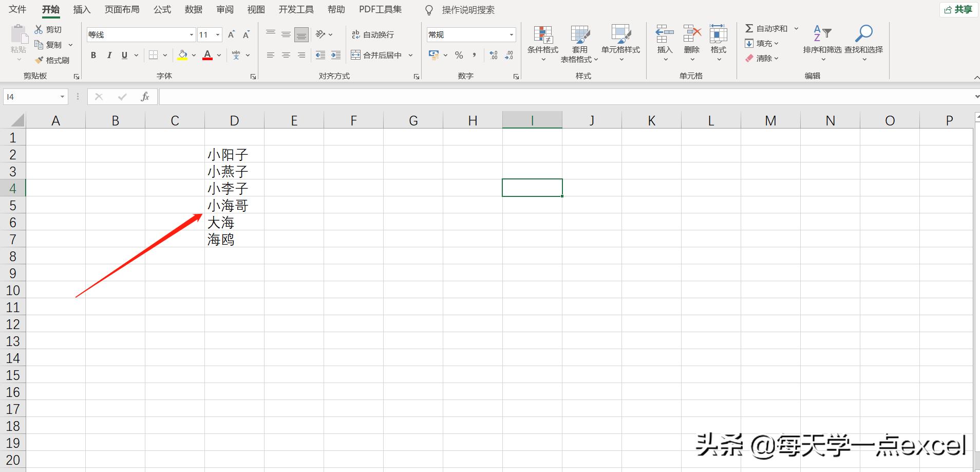Select cell containing 小海哥
Viewport: 980px width, 472px height.
(234, 205)
